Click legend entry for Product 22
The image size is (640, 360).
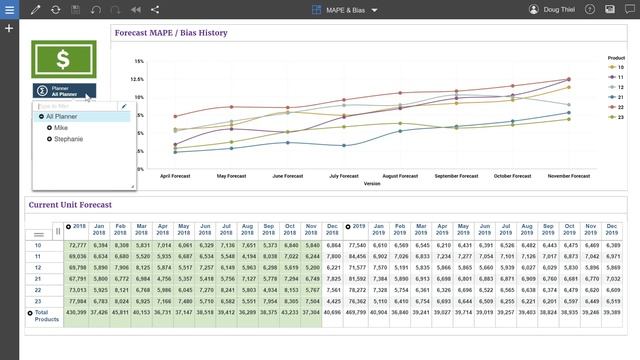[x=616, y=107]
